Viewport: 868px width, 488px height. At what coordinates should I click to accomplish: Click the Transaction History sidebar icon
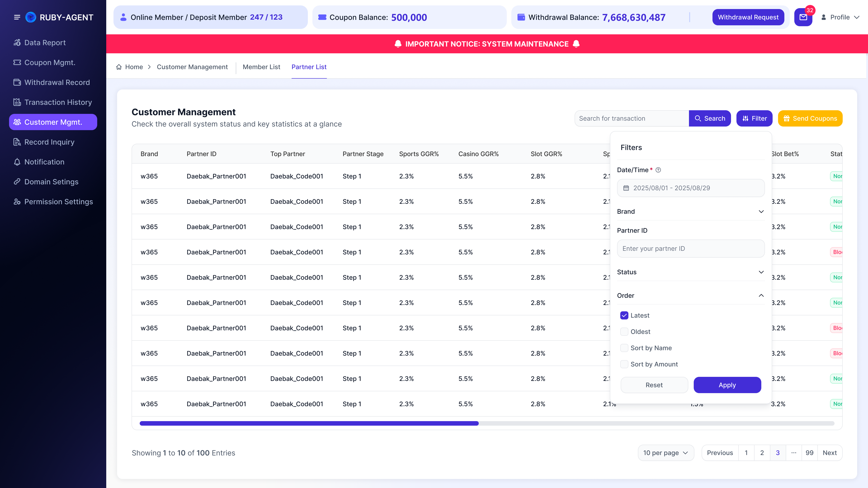[17, 102]
